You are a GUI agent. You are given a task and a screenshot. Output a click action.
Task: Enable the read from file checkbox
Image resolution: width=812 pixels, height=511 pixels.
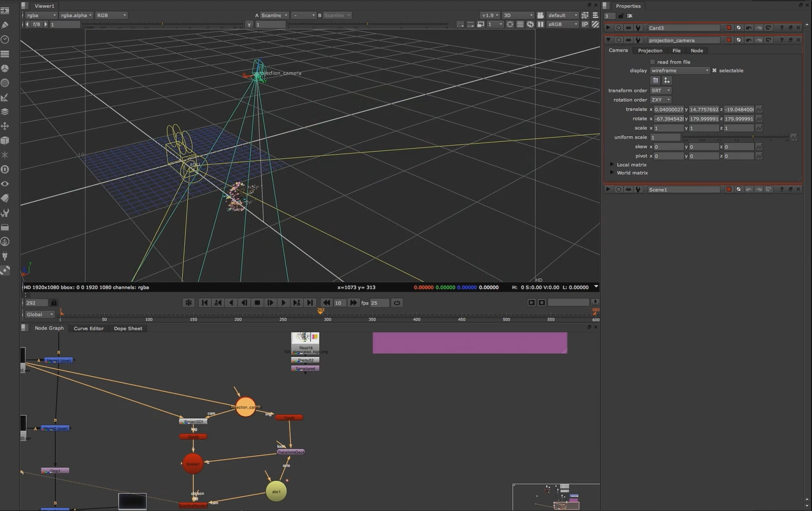tap(652, 62)
